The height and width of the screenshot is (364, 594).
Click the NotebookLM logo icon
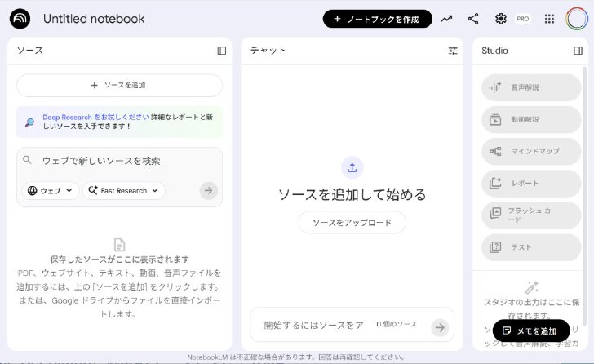[20, 19]
